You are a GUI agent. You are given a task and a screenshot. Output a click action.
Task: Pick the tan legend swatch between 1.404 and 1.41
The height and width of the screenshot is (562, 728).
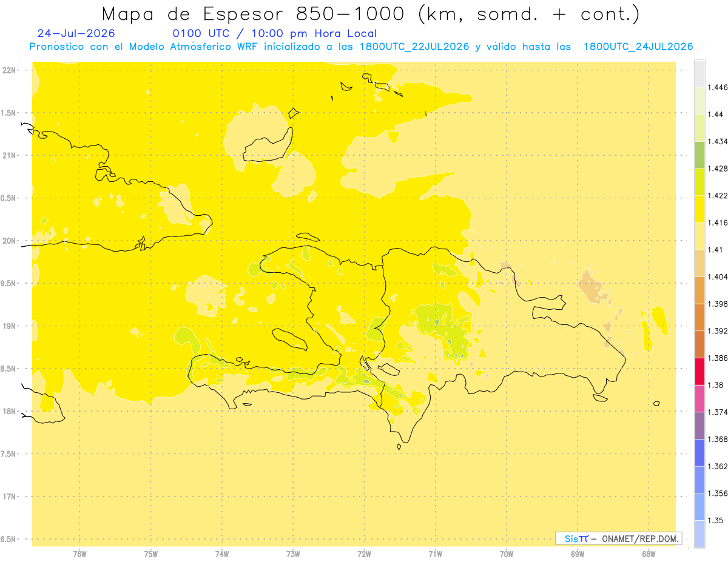(699, 263)
